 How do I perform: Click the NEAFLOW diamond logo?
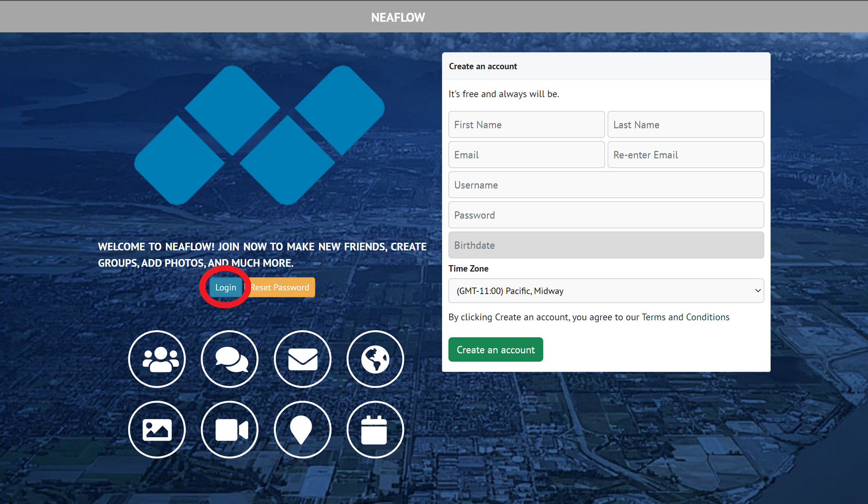point(259,135)
